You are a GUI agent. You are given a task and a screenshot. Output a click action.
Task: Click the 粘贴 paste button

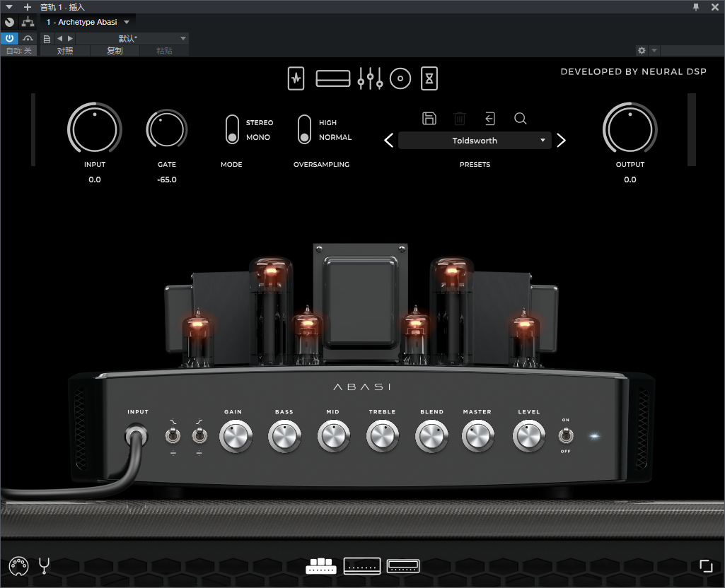[x=164, y=51]
